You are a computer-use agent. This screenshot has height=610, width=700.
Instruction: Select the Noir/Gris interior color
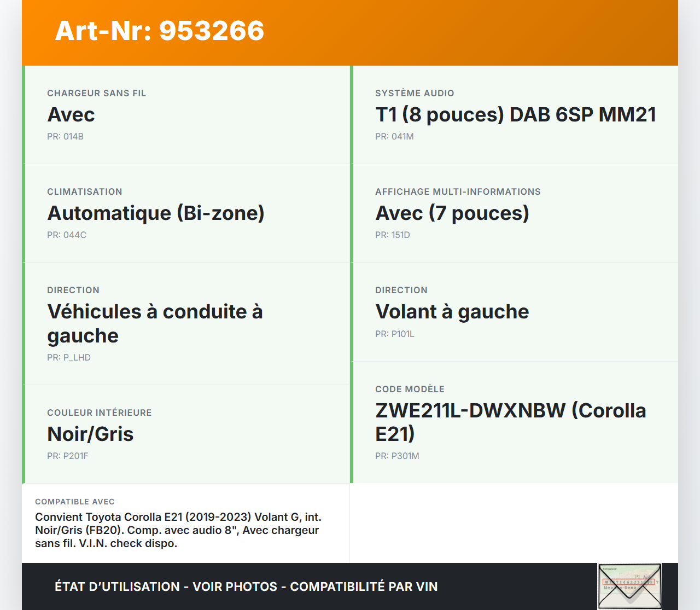pyautogui.click(x=90, y=434)
